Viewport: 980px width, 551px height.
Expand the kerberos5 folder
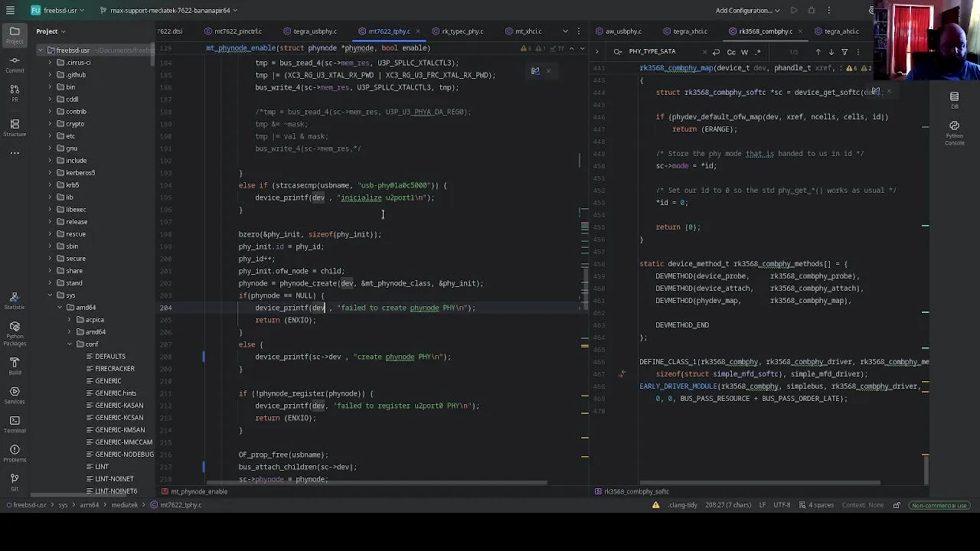point(50,173)
